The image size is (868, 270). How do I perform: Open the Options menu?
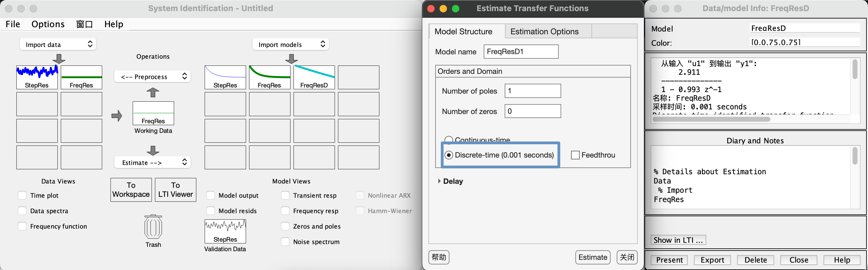pos(48,24)
